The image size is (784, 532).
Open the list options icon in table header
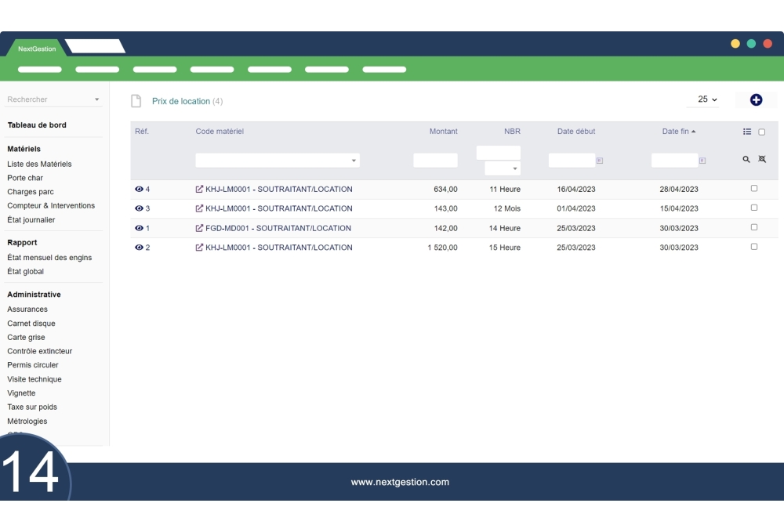click(747, 132)
